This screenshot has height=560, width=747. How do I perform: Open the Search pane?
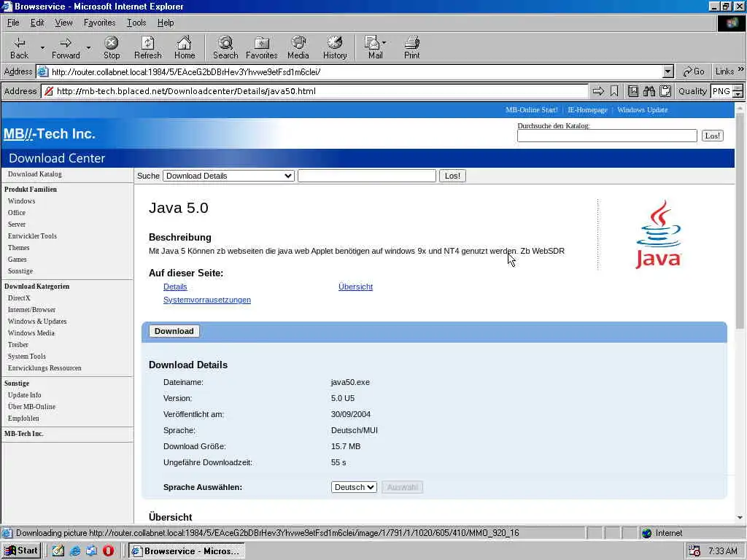pyautogui.click(x=225, y=47)
